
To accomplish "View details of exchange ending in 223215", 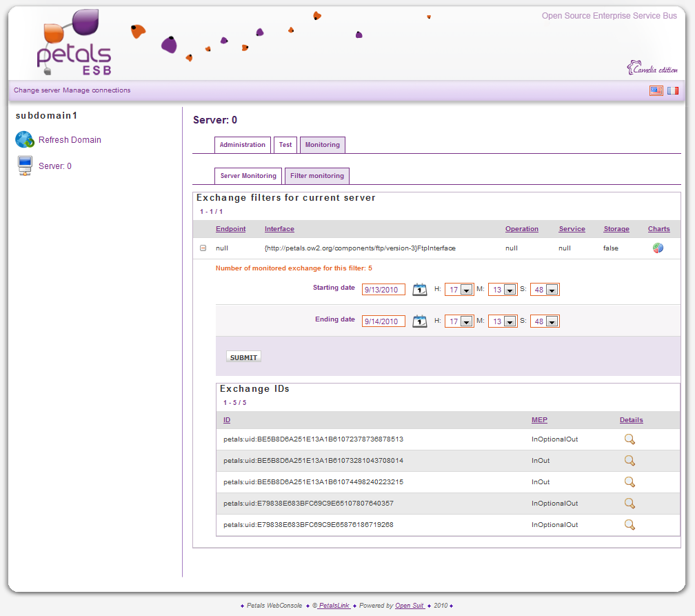I will (629, 482).
